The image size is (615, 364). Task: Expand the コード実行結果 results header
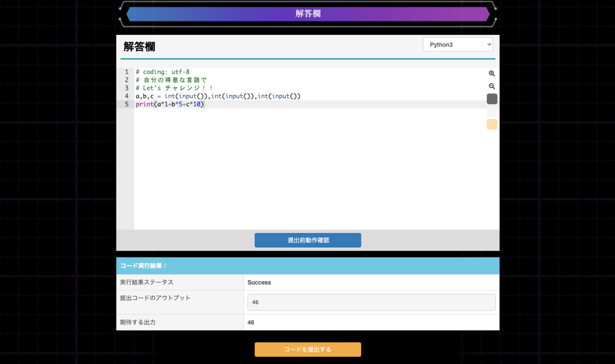(x=307, y=266)
